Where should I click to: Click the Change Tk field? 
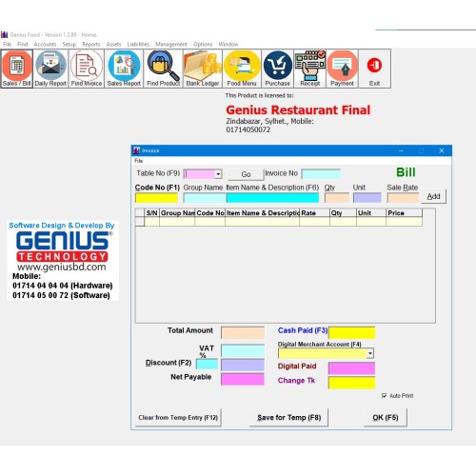351,383
